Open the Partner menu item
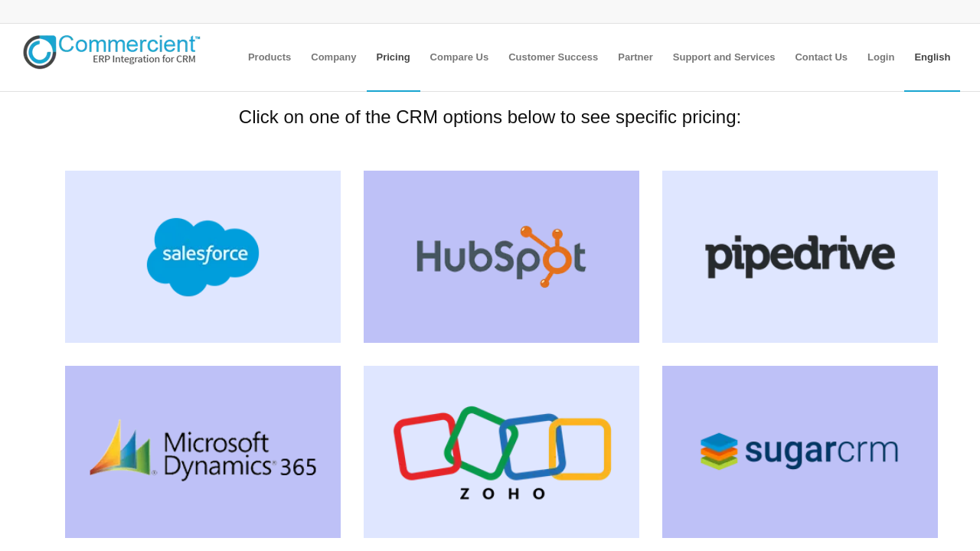 635,57
